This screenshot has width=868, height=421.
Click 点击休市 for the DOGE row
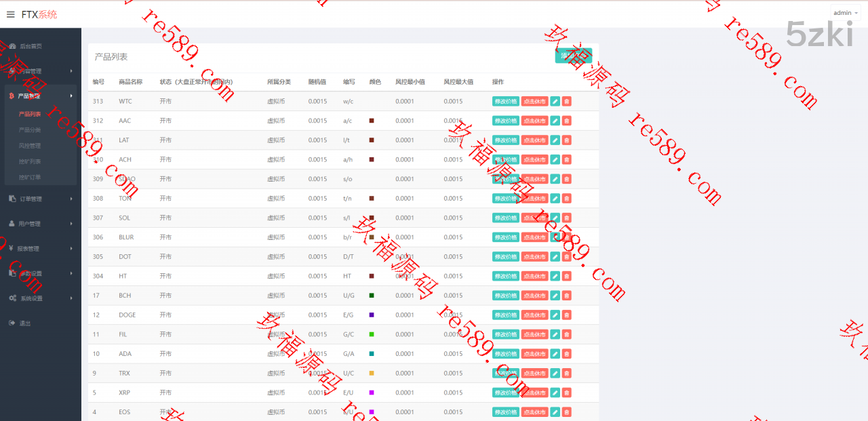(x=534, y=315)
